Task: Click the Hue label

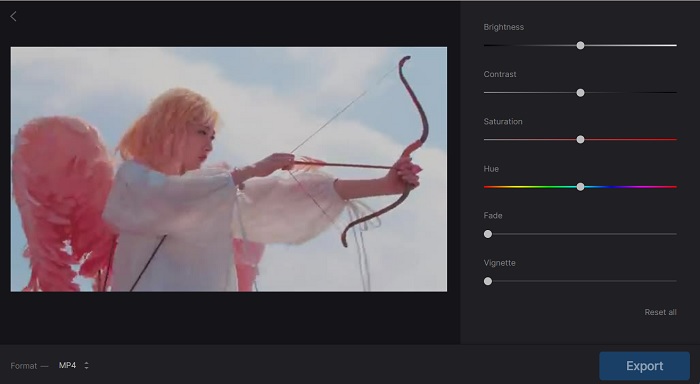Action: [491, 169]
